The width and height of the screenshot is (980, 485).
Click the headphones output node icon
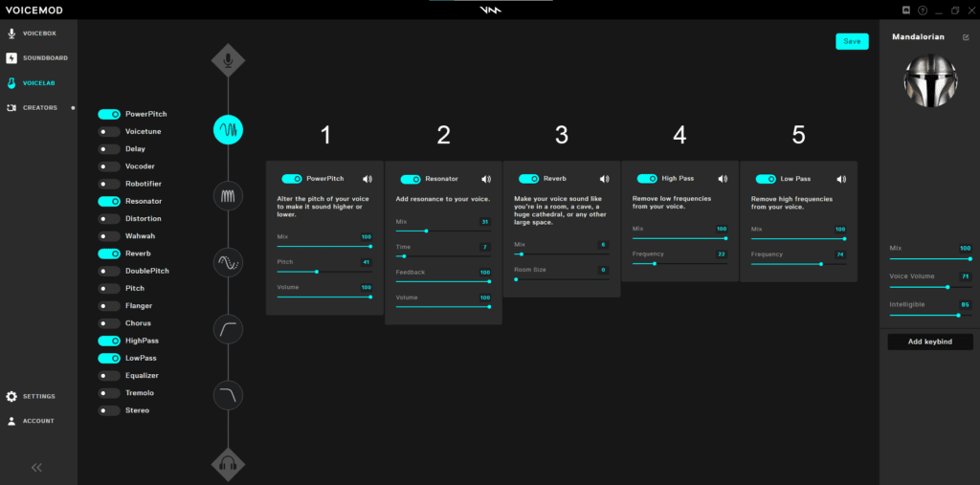(x=228, y=464)
